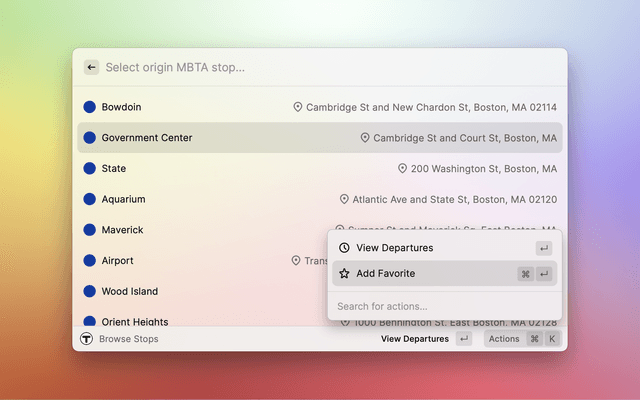This screenshot has height=400, width=640.
Task: Click the MBTA logo icon in footer
Action: 86,339
